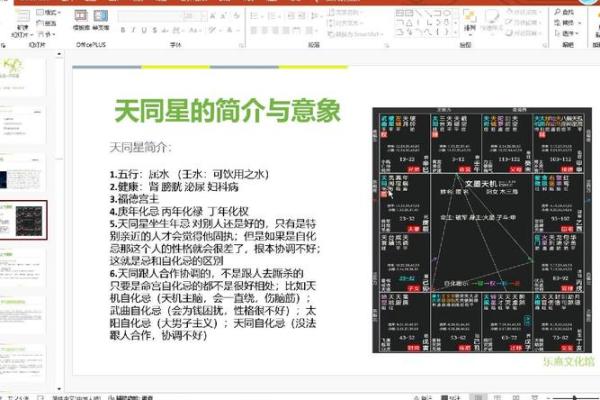Toggle Underline formatting

tap(144, 30)
